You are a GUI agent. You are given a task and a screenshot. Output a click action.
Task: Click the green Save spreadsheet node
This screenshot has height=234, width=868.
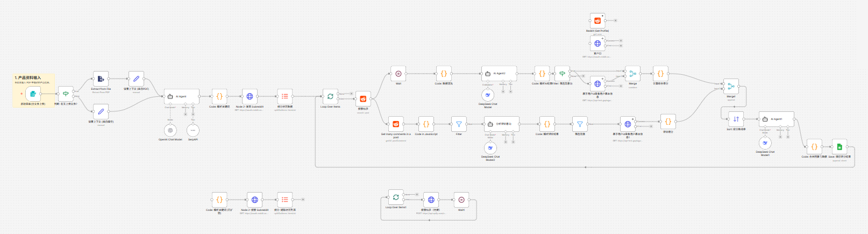(x=839, y=146)
